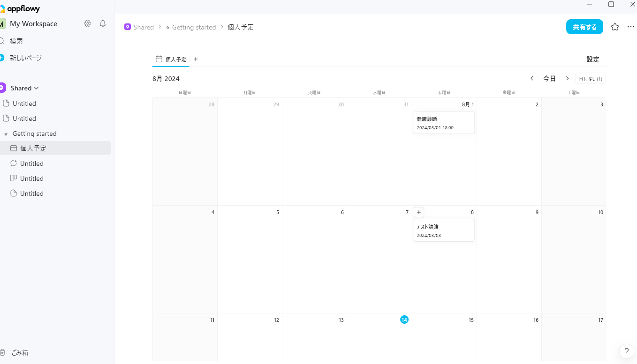Open ごみ箱 trash
The image size is (637, 364).
point(20,352)
